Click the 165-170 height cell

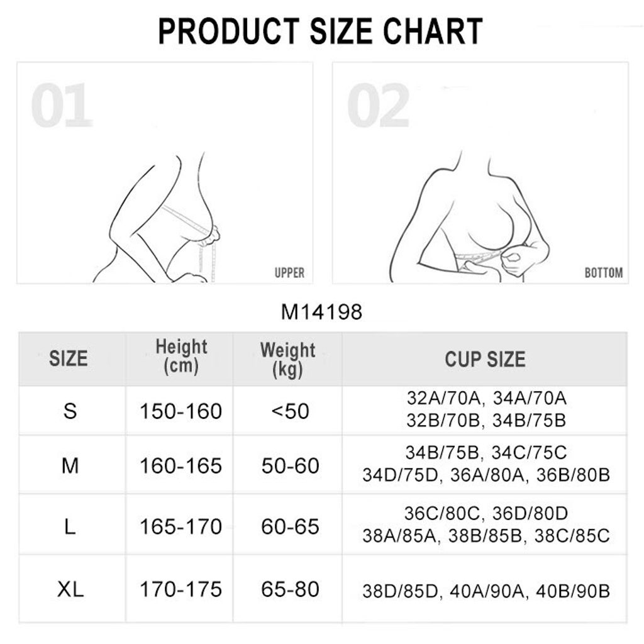coord(181,526)
